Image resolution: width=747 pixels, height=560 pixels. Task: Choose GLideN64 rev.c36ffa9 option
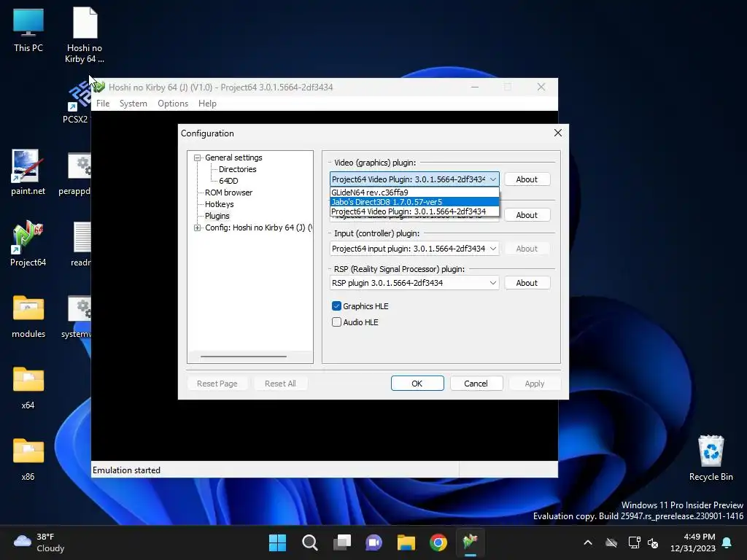pyautogui.click(x=414, y=192)
